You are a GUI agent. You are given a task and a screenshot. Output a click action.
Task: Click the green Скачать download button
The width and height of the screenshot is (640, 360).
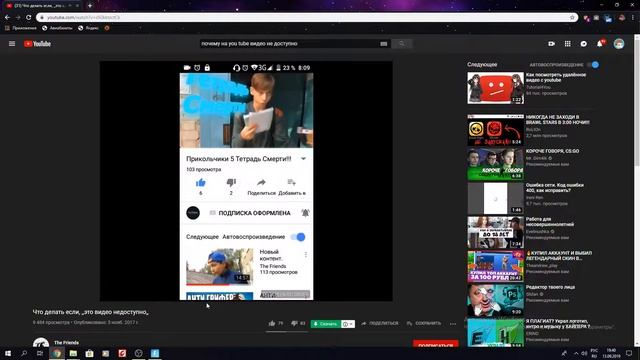pos(325,324)
